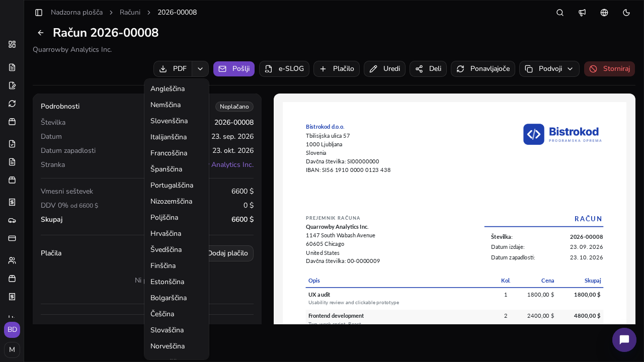Select Slovenščina language
This screenshot has width=644, height=362.
coord(177,121)
